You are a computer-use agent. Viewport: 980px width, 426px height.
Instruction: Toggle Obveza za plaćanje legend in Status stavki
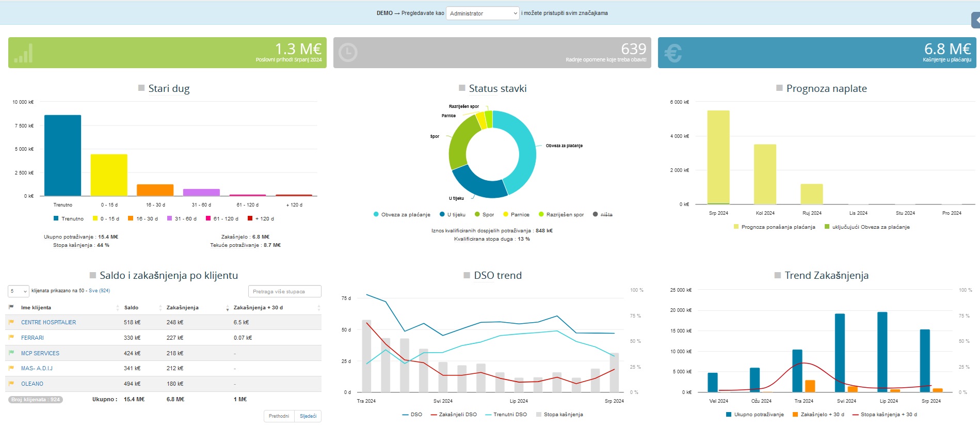[402, 214]
